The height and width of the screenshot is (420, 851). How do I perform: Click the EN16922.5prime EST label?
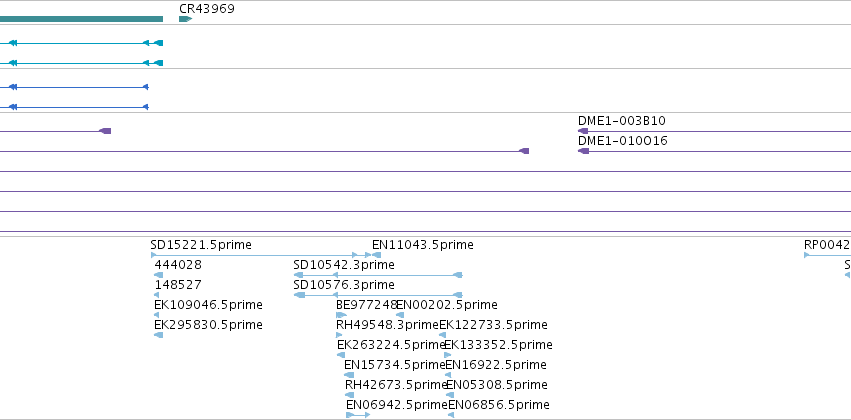pyautogui.click(x=496, y=365)
